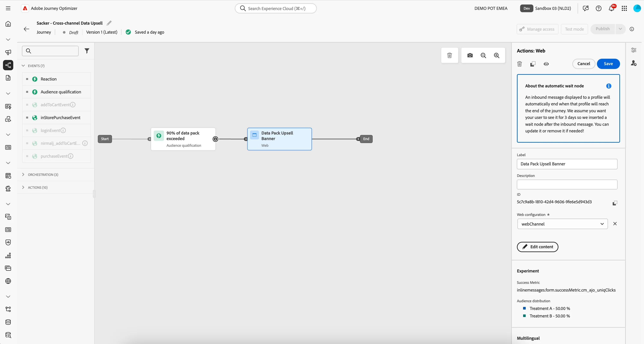
Task: Zoom out the journey canvas
Action: [x=483, y=55]
